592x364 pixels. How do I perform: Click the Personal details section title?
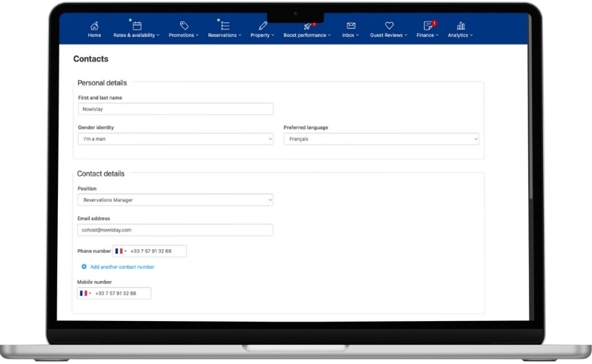tap(102, 83)
